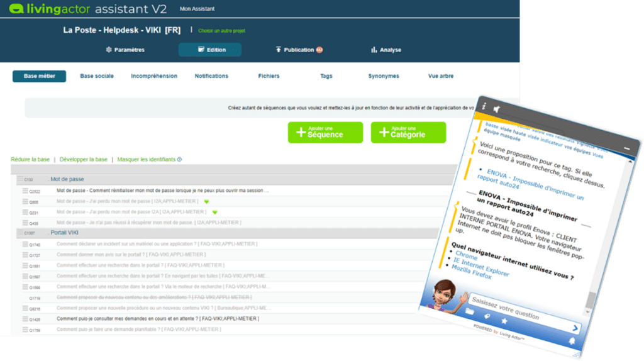Image resolution: width=644 pixels, height=361 pixels.
Task: Click handle of consulter mes demandes en cours row
Action: click(25, 319)
